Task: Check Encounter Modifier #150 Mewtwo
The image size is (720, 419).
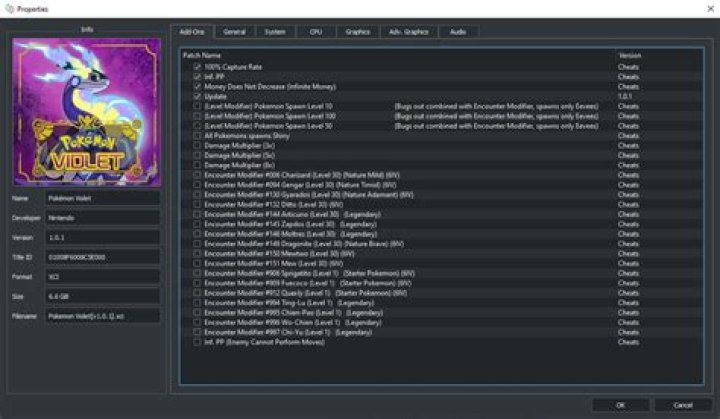Action: pyautogui.click(x=197, y=254)
